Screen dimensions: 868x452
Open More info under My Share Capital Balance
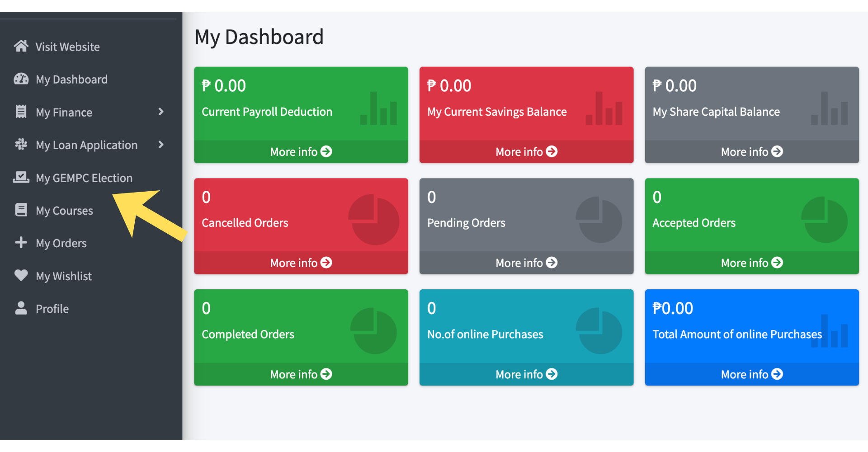pyautogui.click(x=751, y=152)
